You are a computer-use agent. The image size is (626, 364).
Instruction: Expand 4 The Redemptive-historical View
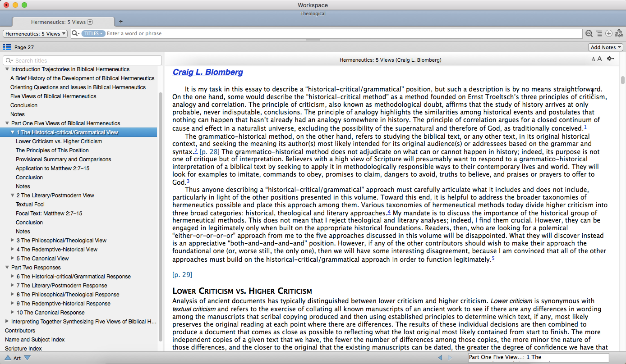(13, 250)
